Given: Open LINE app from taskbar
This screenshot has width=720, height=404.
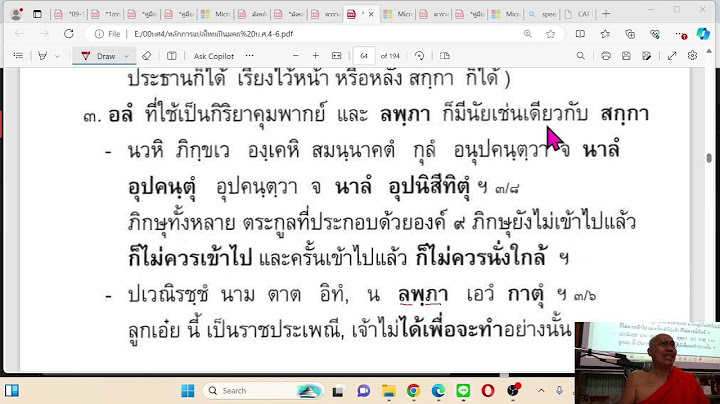Looking at the screenshot, I should click(463, 391).
